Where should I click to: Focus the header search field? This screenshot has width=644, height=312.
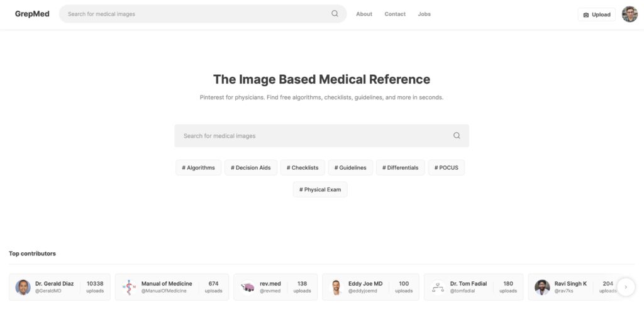click(203, 14)
